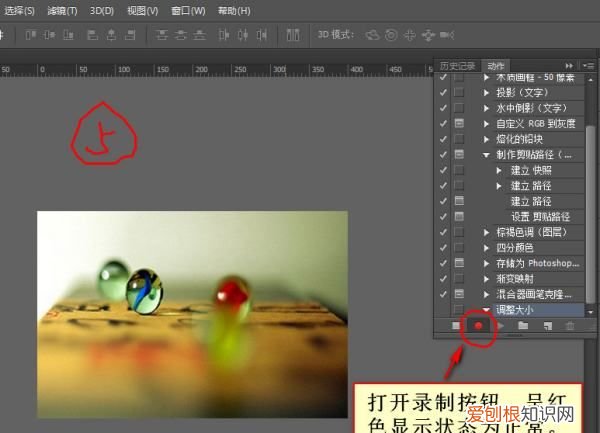The height and width of the screenshot is (433, 600).
Task: Toggle the checkmark for 渐变映射 action
Action: pos(443,279)
